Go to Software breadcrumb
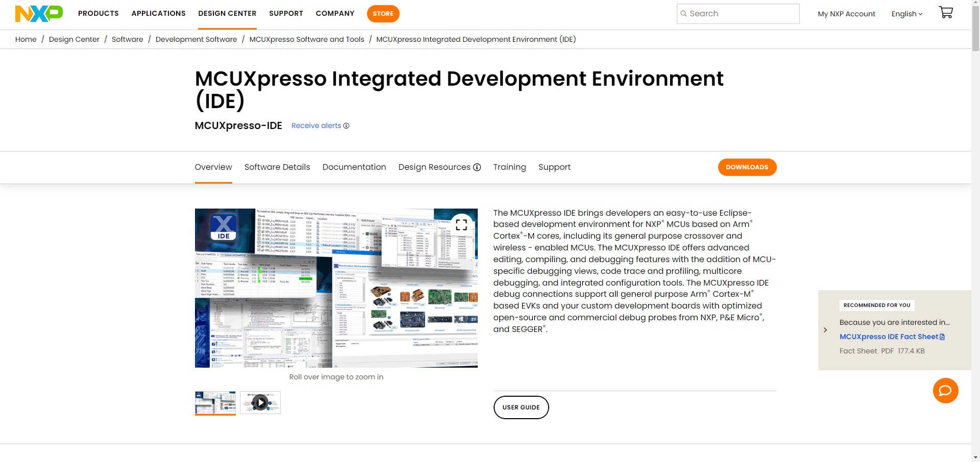Image resolution: width=980 pixels, height=462 pixels. pos(128,39)
